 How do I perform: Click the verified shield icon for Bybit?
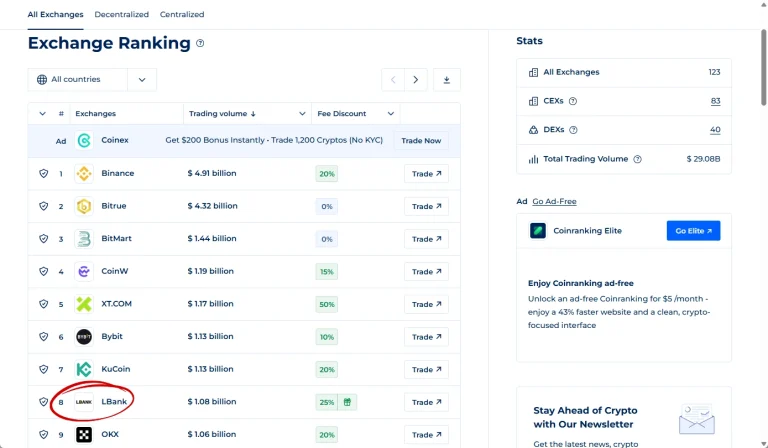coord(44,337)
